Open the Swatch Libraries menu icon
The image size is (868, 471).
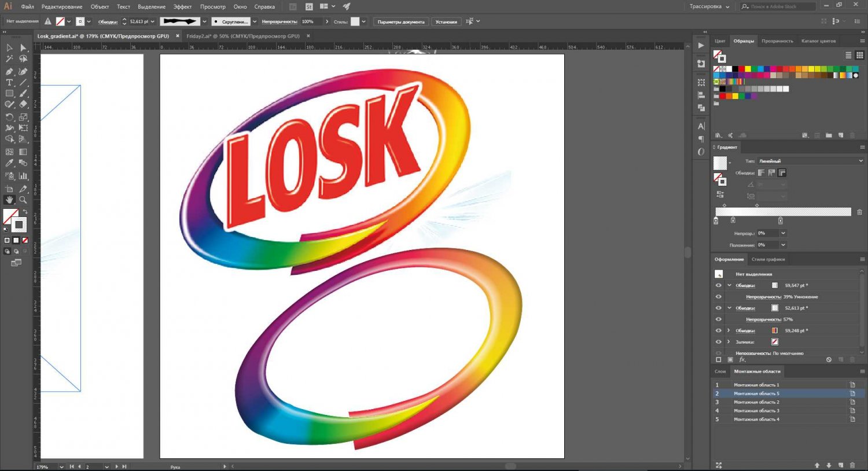point(718,135)
